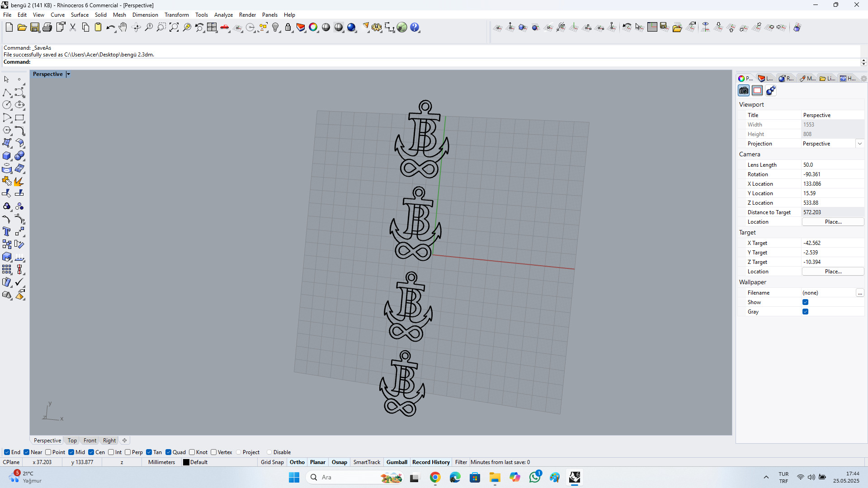
Task: Open Rhino Help question mark icon
Action: click(x=415, y=28)
